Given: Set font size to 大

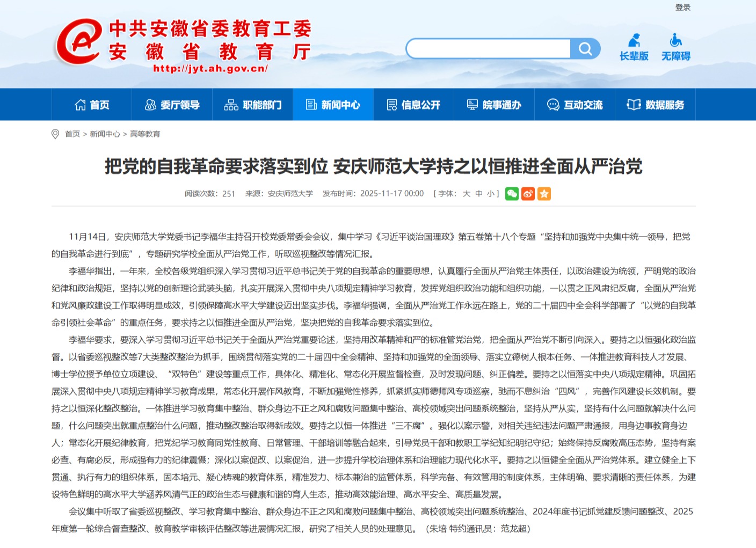Looking at the screenshot, I should [x=467, y=194].
